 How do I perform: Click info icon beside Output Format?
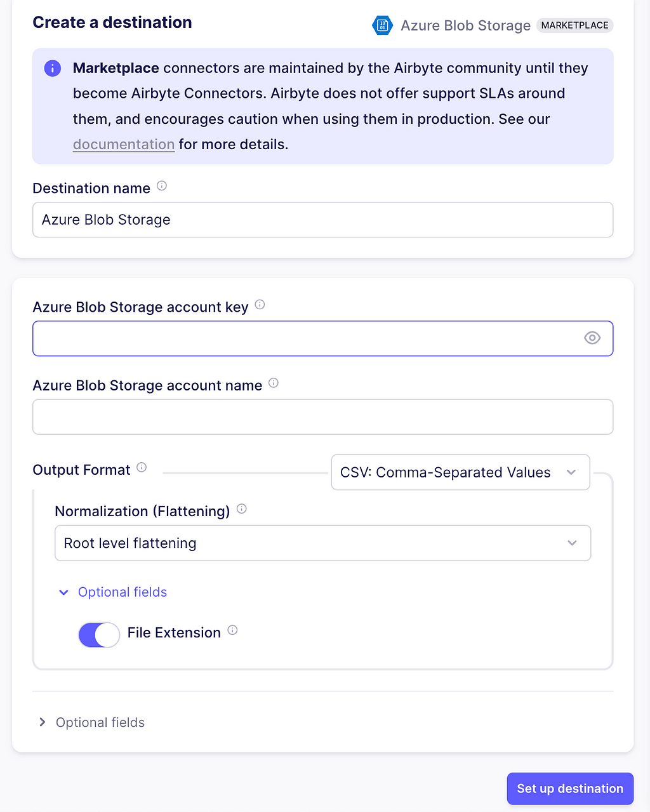(142, 467)
